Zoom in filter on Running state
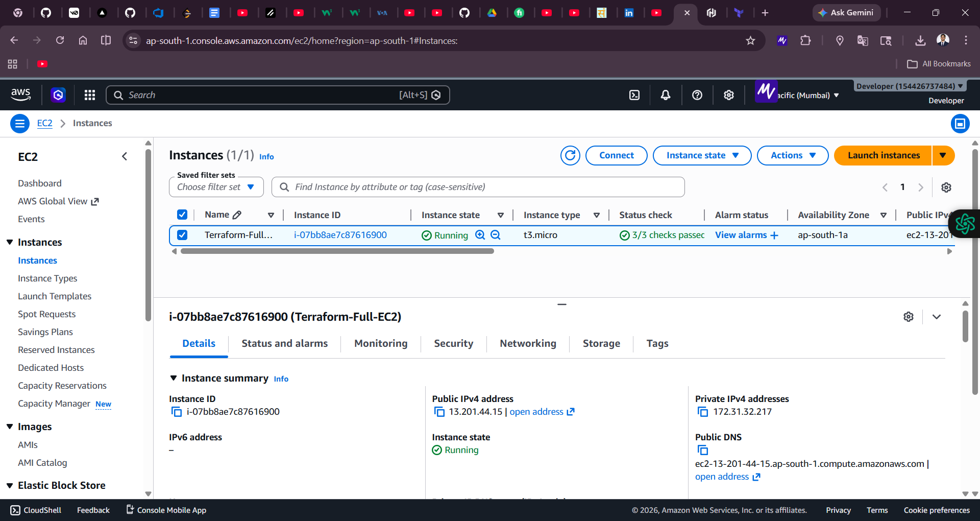This screenshot has width=980, height=521. point(480,235)
